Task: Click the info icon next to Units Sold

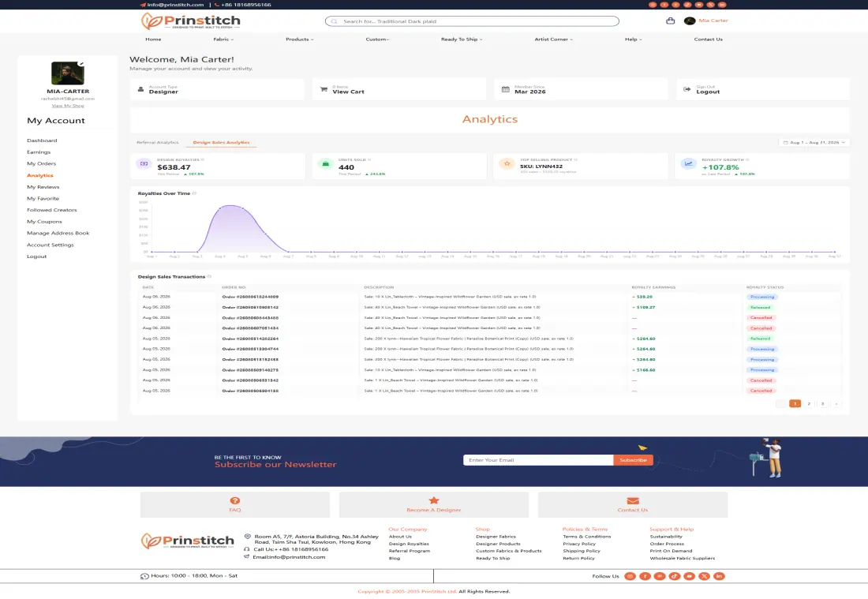Action: click(x=369, y=160)
